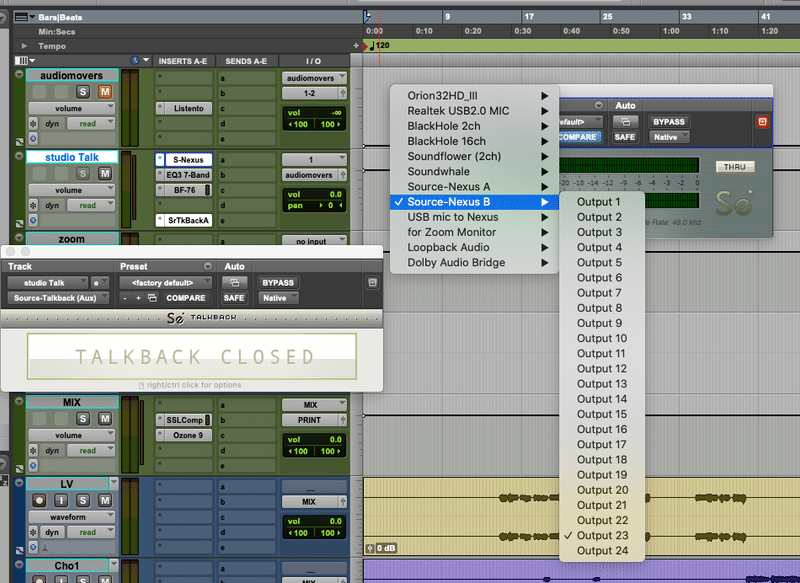Record-enable the LV track
The height and width of the screenshot is (583, 800).
(x=39, y=500)
